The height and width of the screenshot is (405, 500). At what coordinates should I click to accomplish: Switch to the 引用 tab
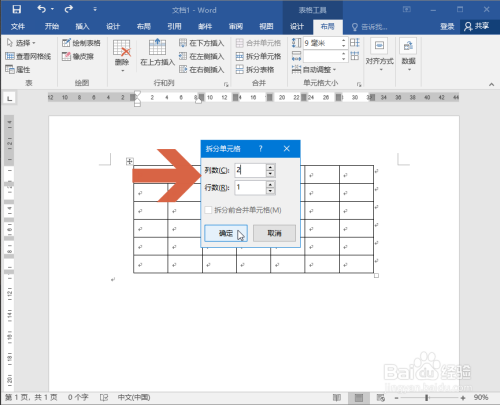tap(174, 27)
